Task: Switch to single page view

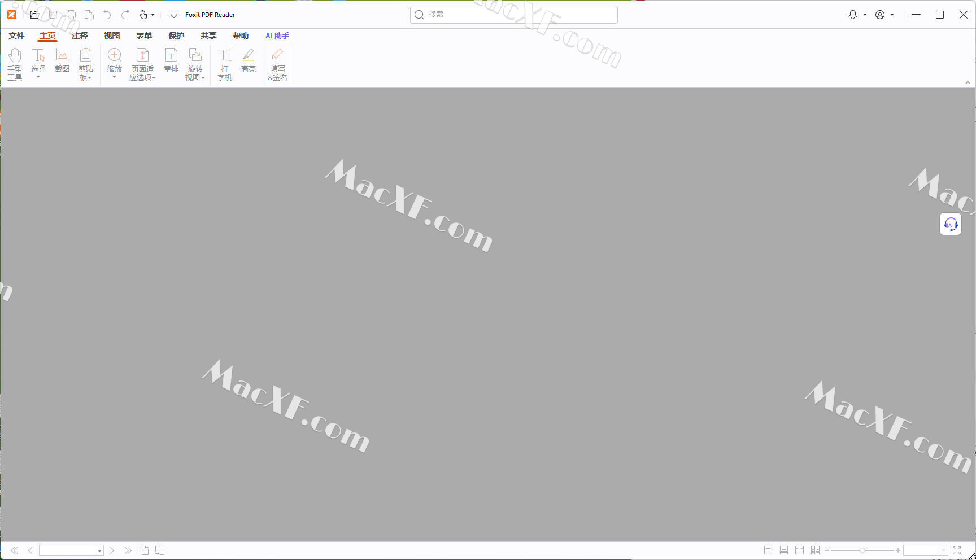Action: click(x=768, y=550)
